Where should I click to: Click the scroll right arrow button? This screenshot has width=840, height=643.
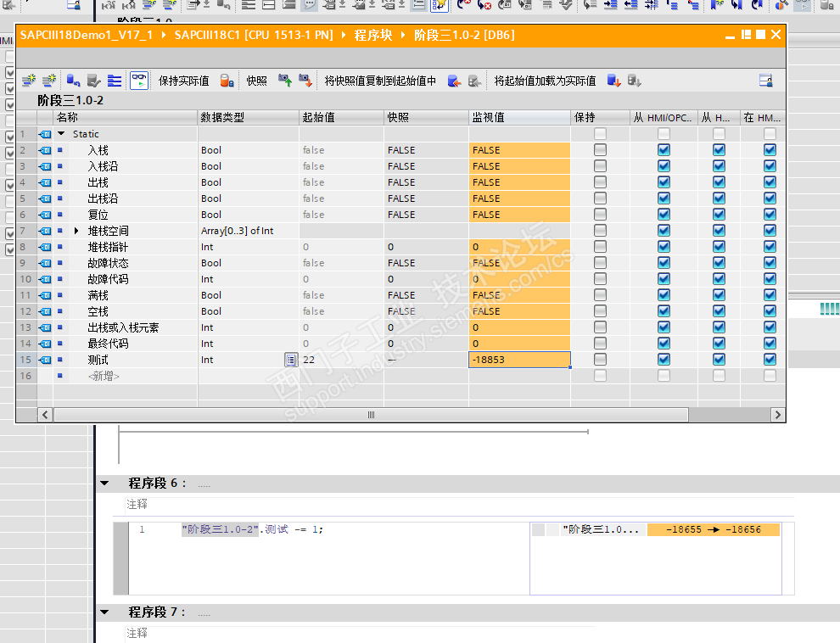point(778,415)
